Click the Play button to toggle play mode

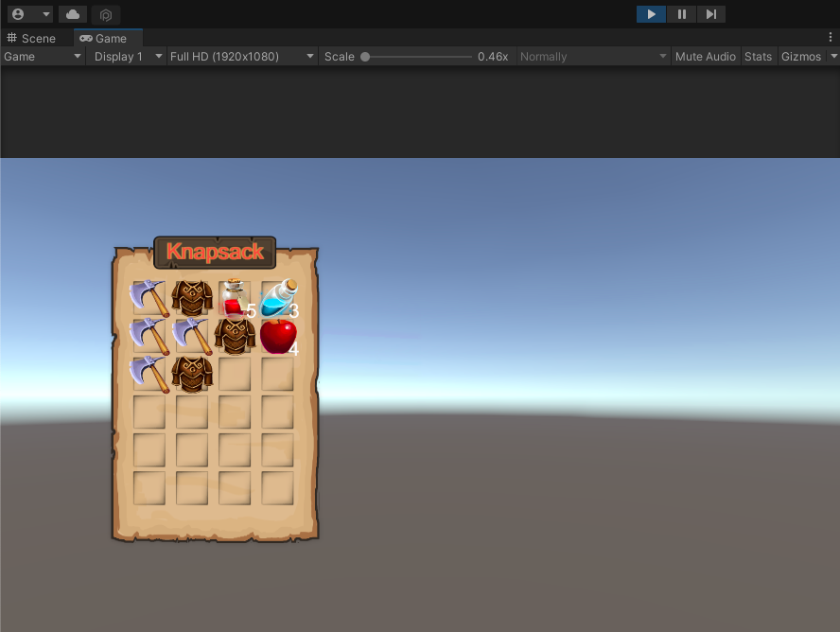point(651,14)
